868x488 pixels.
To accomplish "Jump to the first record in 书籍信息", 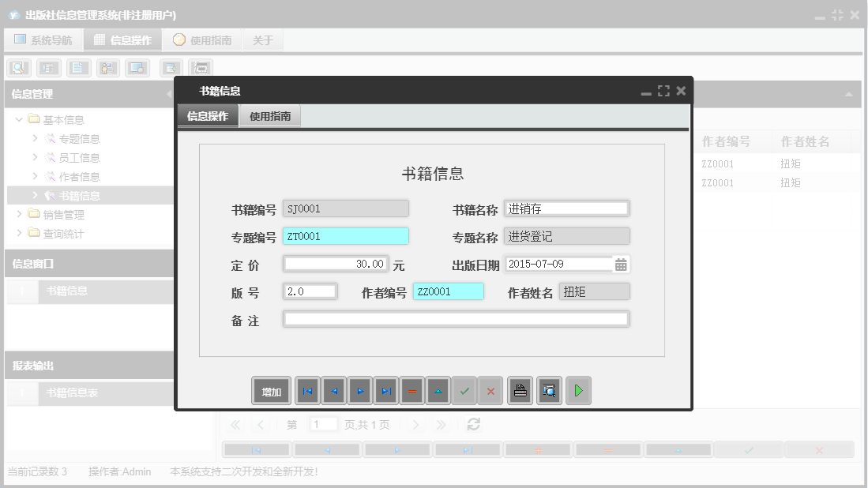I will tap(307, 390).
